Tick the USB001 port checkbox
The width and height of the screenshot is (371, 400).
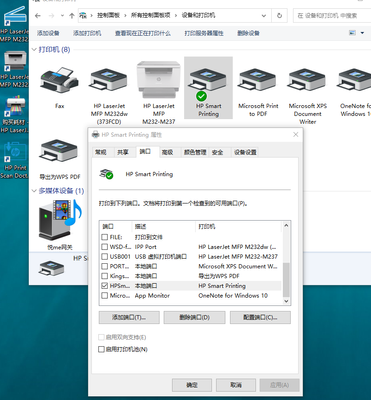(105, 257)
